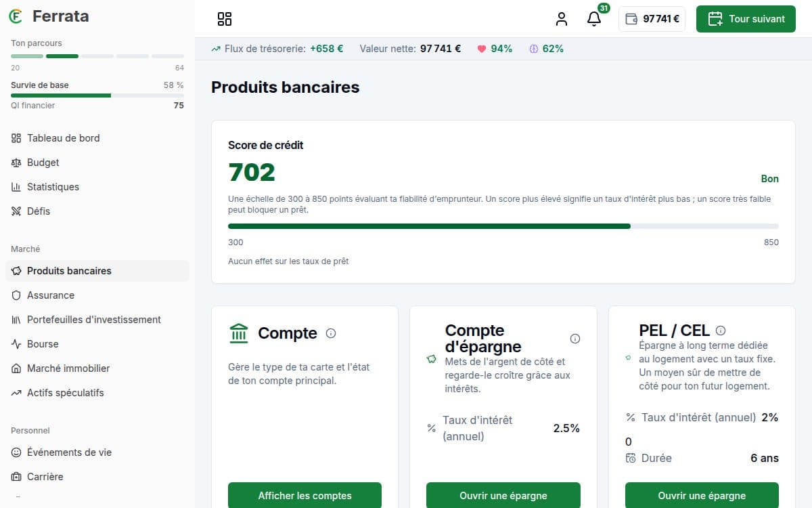The height and width of the screenshot is (508, 812).
Task: Click the Ton parcours segmented progress bar
Action: point(97,56)
